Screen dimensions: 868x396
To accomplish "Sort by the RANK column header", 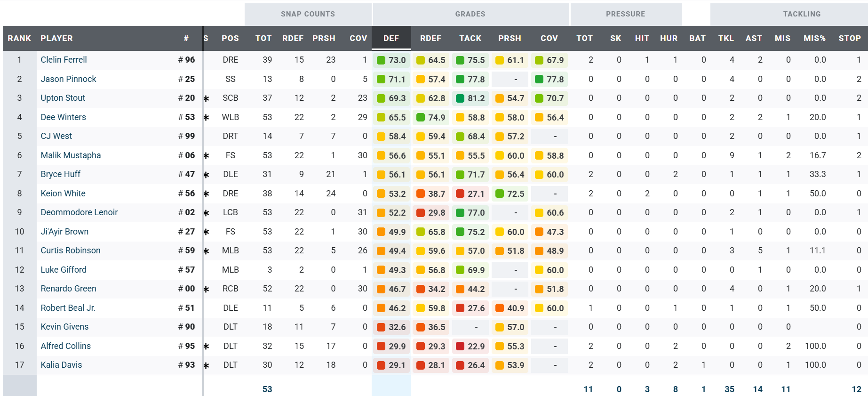I will (19, 38).
